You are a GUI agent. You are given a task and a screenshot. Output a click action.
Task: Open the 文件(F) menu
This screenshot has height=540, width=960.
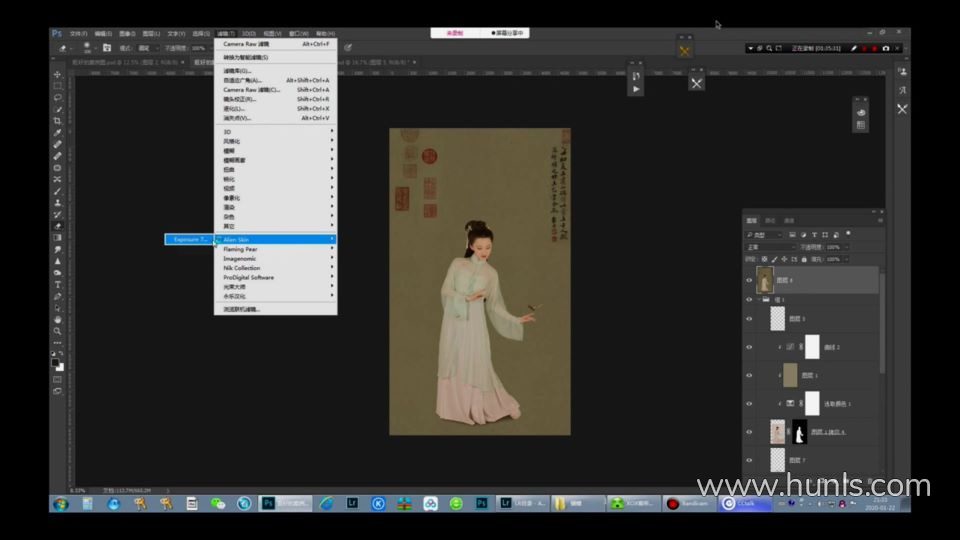(78, 34)
